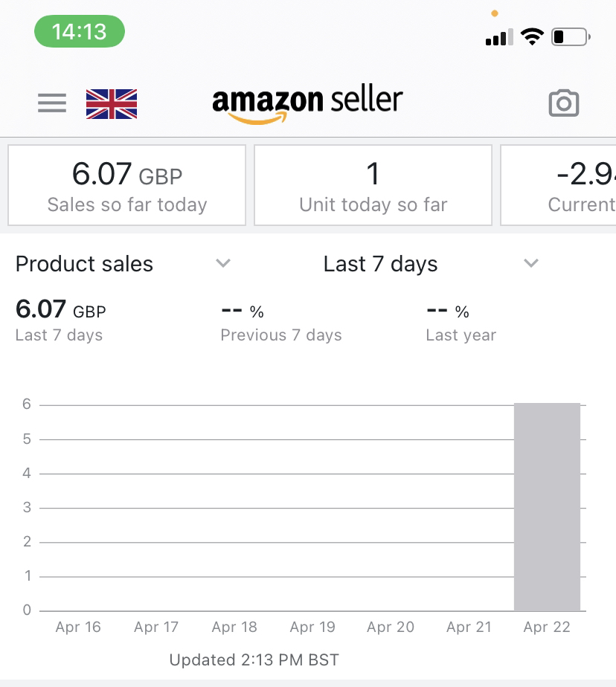The width and height of the screenshot is (616, 687).
Task: Tap the Amazon Seller logo
Action: [307, 103]
